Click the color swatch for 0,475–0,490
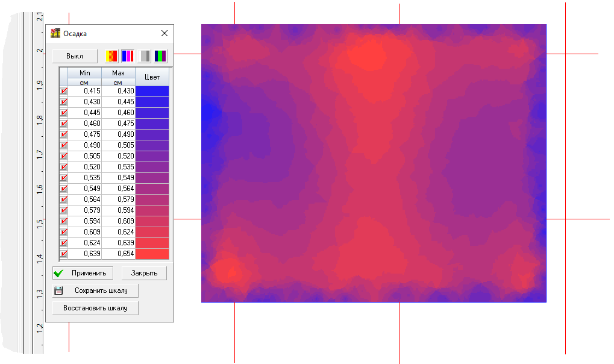Screen dimensions: 614x364 click(x=152, y=134)
